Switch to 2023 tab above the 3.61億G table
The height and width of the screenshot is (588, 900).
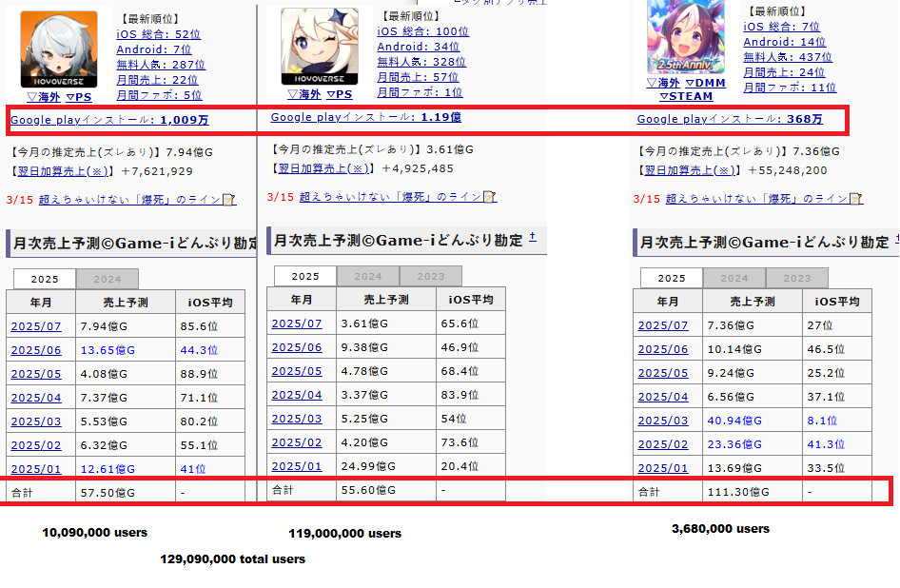430,277
